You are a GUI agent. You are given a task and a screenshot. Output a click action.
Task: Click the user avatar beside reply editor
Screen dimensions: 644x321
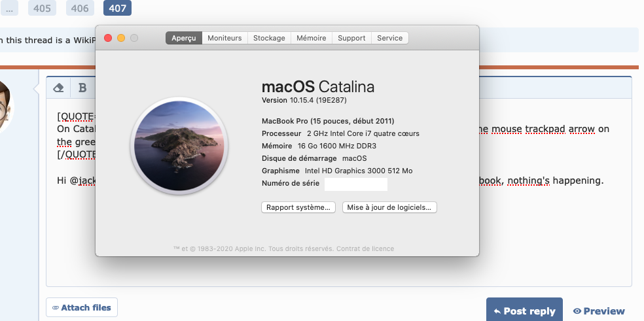[6, 108]
